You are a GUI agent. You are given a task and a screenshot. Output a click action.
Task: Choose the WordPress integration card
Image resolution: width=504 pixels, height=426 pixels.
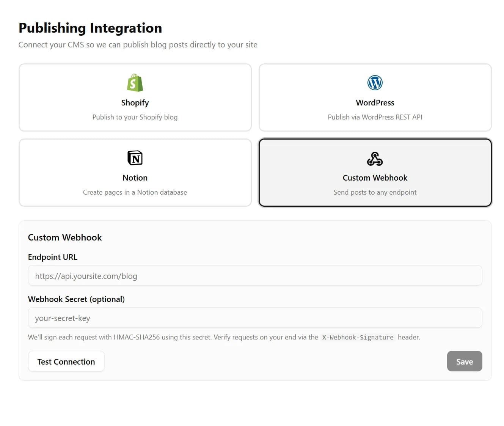[375, 97]
